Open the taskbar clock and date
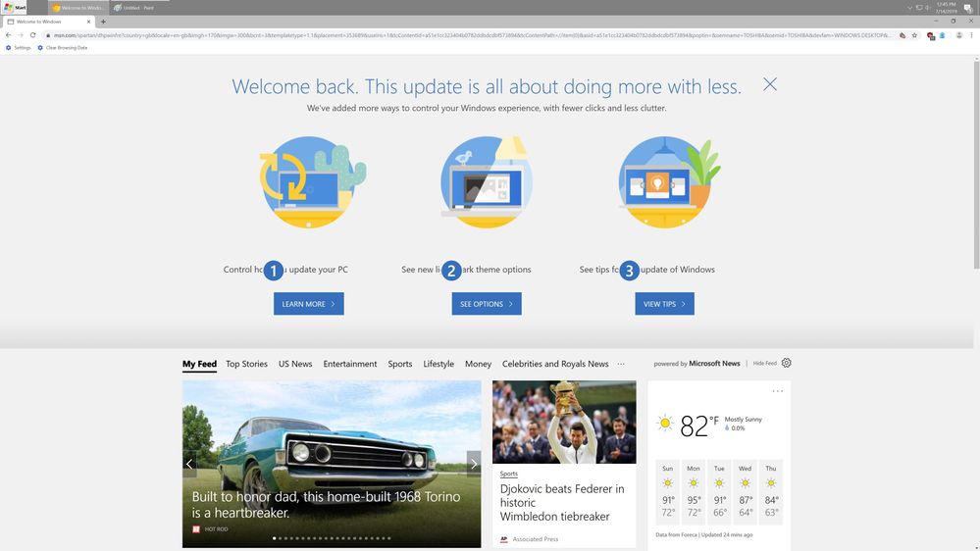The image size is (980, 551). (947, 8)
